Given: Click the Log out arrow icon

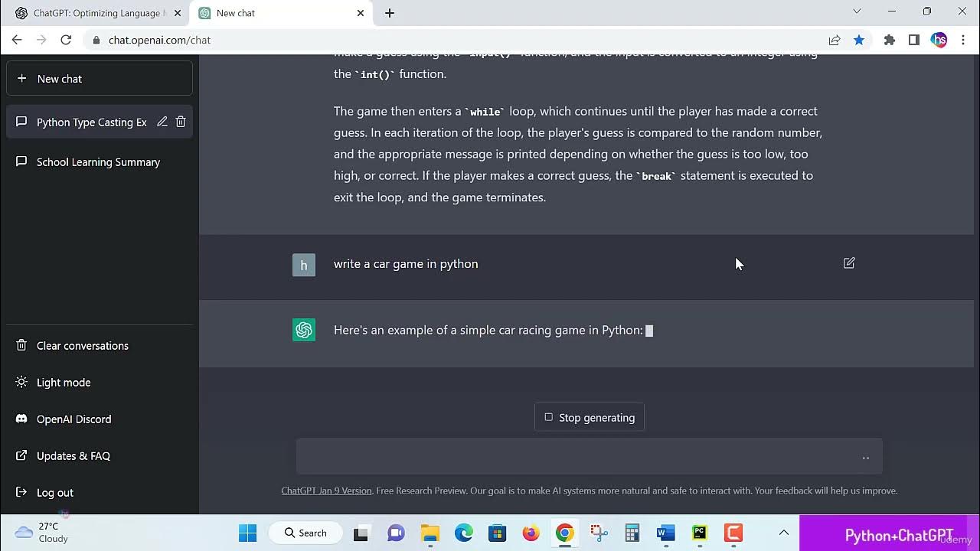Looking at the screenshot, I should [x=21, y=492].
